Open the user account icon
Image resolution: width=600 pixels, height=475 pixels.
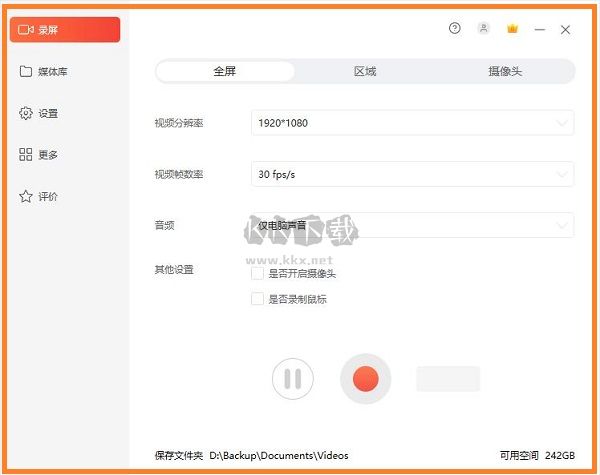point(484,29)
